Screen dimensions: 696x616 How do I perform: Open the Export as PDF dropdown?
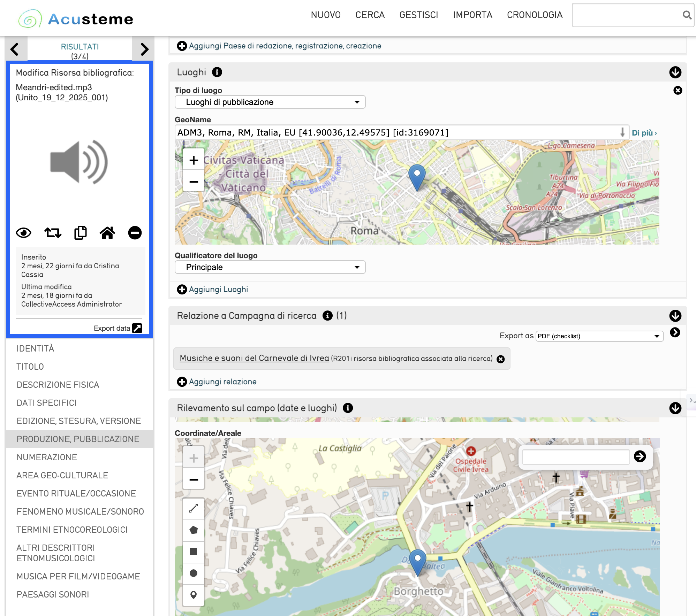(x=599, y=336)
